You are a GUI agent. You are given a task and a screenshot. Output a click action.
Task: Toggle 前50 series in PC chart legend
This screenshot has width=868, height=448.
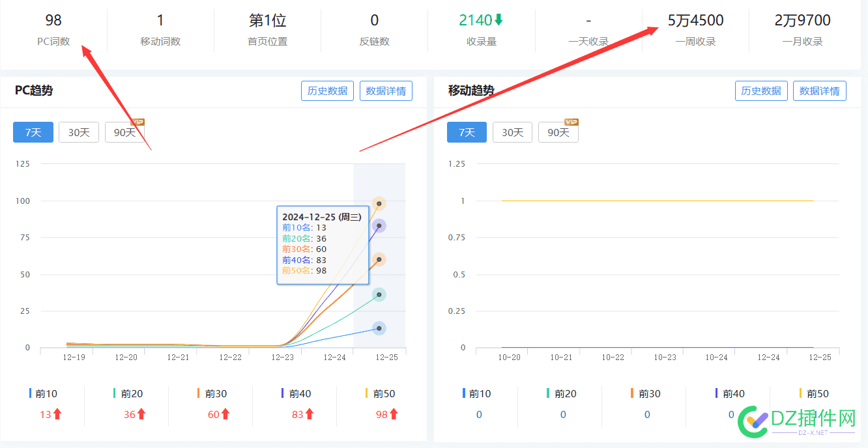(380, 393)
